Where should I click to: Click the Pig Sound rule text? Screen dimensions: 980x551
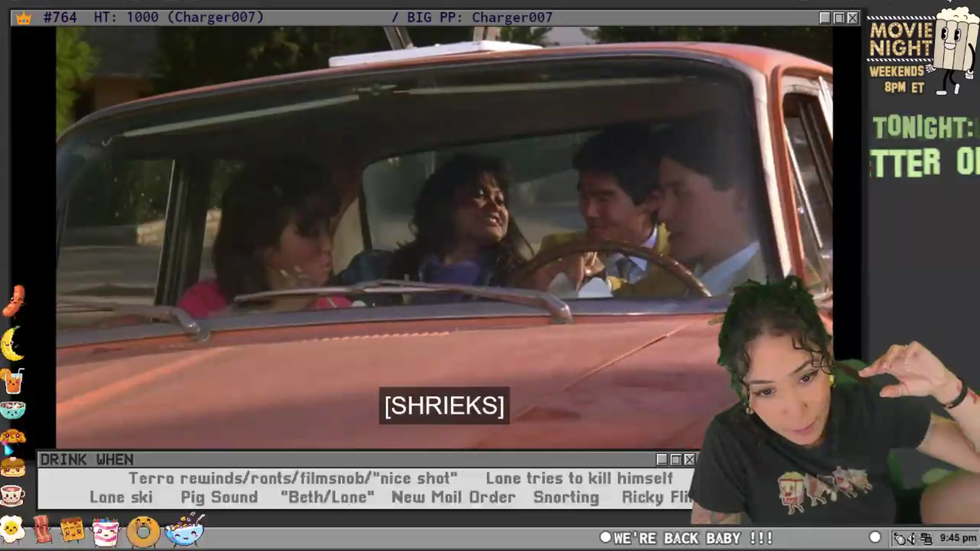point(219,497)
